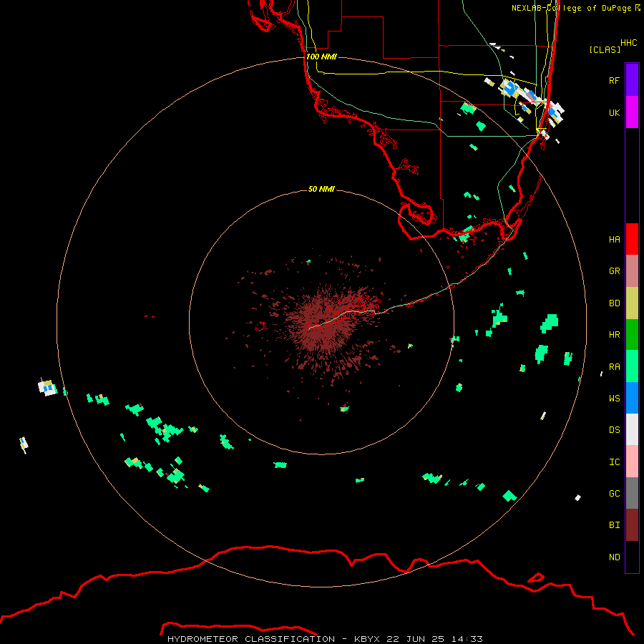Click the 22 JUN 25 date text
This screenshot has height=644, width=644.
click(x=415, y=639)
